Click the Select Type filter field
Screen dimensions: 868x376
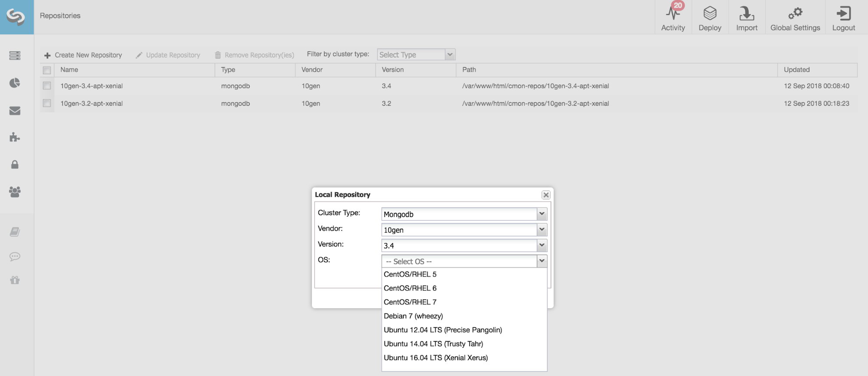click(411, 55)
